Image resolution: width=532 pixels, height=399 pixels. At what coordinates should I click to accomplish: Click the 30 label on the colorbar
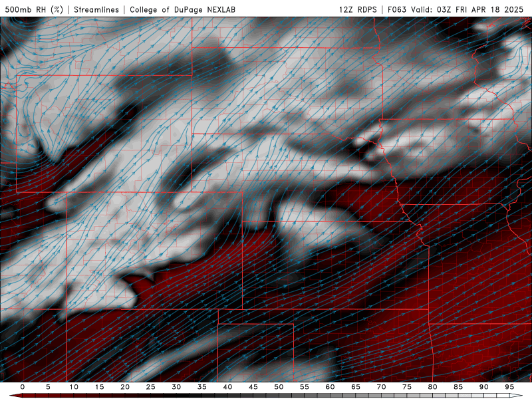point(176,387)
